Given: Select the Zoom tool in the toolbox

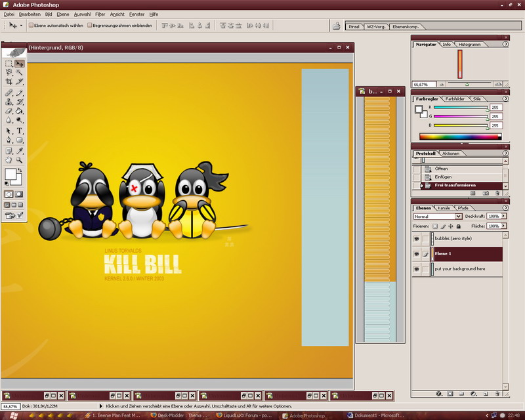Looking at the screenshot, I should coord(20,160).
